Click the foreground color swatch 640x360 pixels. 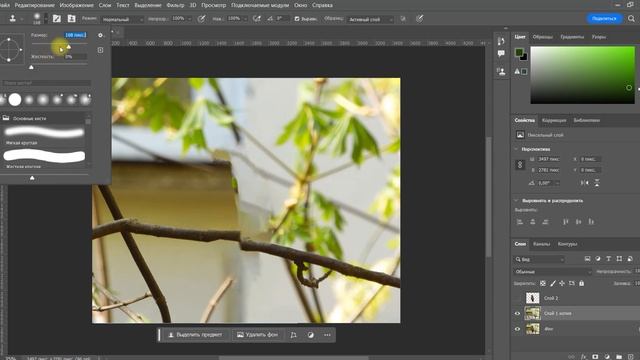point(519,52)
